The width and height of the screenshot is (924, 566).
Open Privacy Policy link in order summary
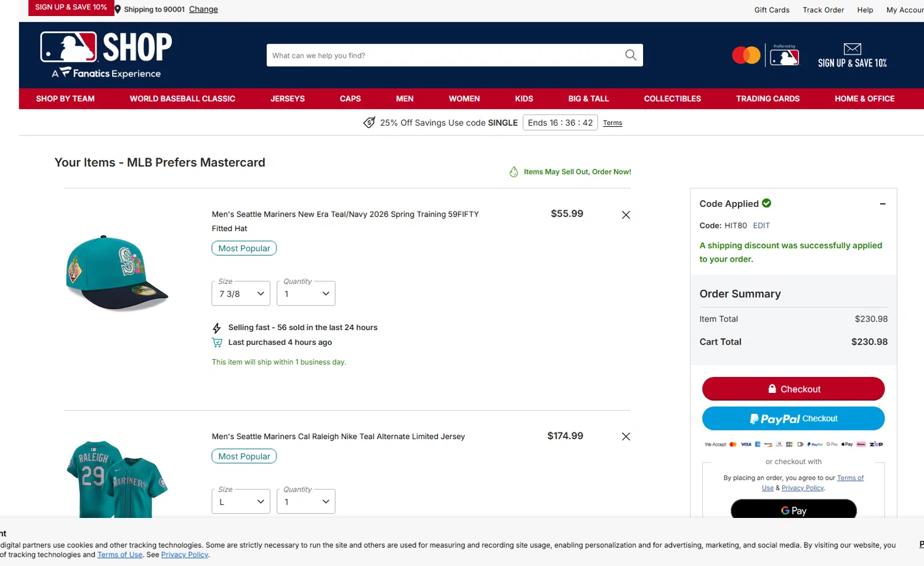click(x=803, y=488)
